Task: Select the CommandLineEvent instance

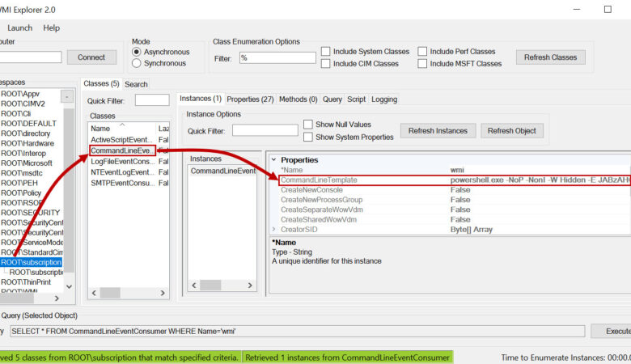Action: pyautogui.click(x=223, y=171)
